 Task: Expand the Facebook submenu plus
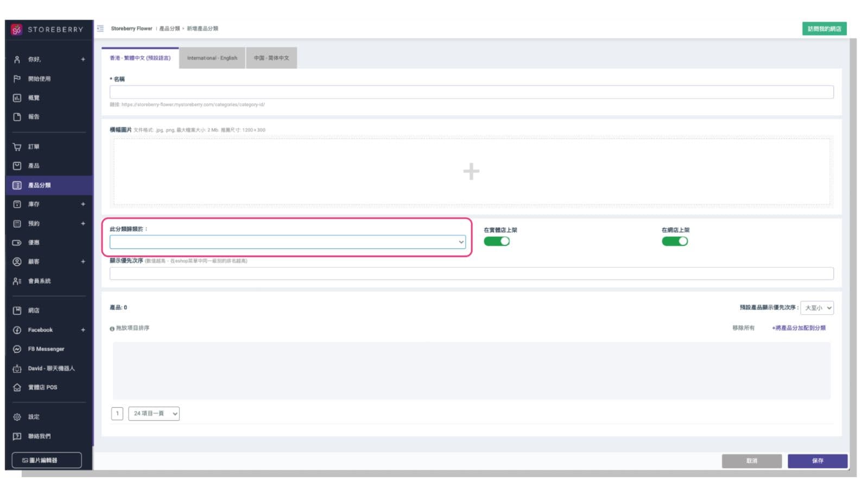83,330
